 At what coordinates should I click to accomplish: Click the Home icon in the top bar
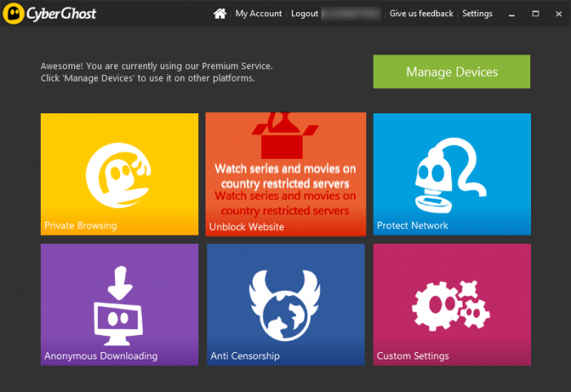click(x=220, y=14)
